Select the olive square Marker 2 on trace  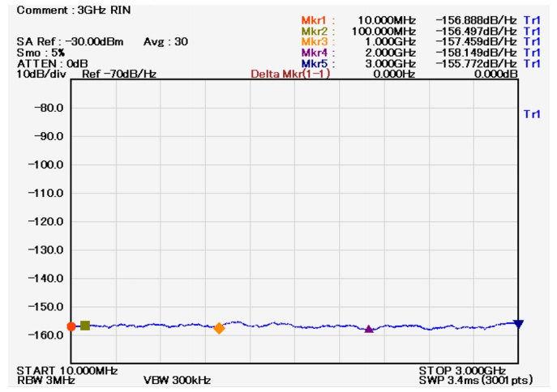pos(85,326)
